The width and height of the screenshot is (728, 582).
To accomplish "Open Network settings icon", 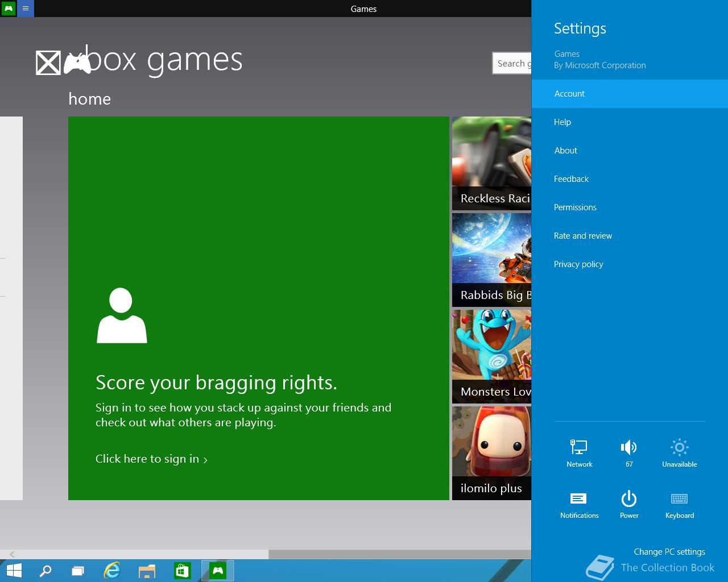I will point(579,453).
